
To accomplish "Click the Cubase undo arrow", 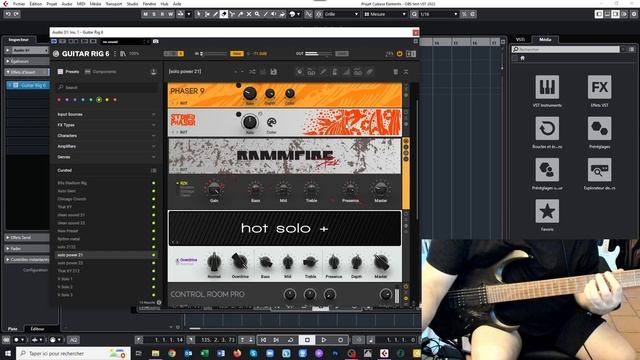I will 8,14.
